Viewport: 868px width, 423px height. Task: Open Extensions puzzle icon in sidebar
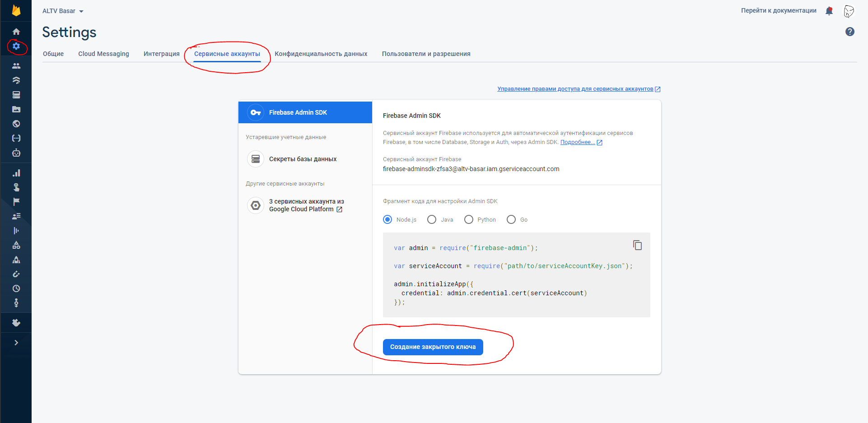pos(16,323)
